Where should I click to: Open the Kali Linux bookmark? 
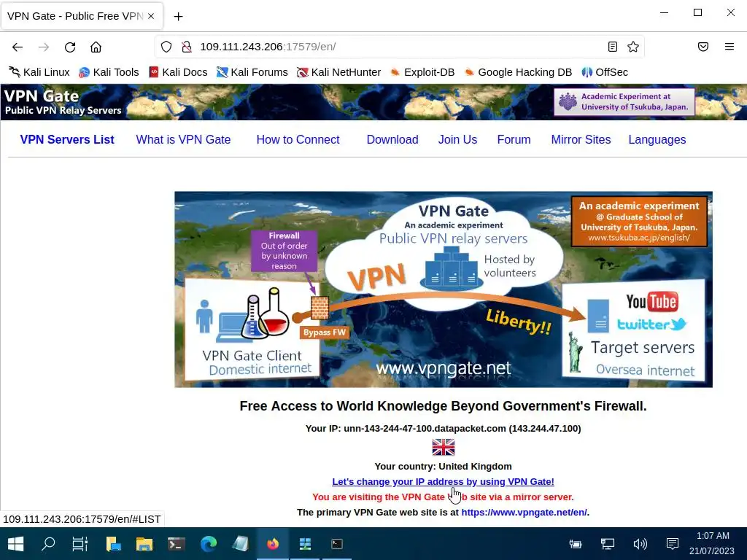tap(39, 72)
